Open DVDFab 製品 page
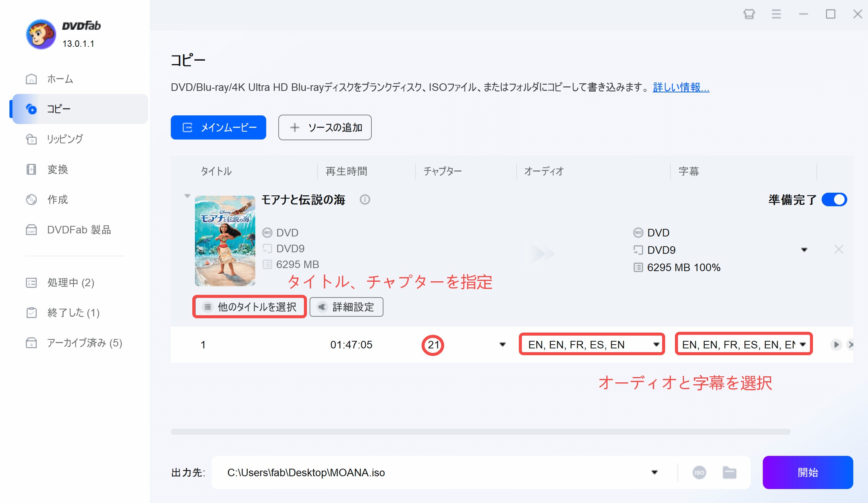This screenshot has width=868, height=503. (x=80, y=230)
